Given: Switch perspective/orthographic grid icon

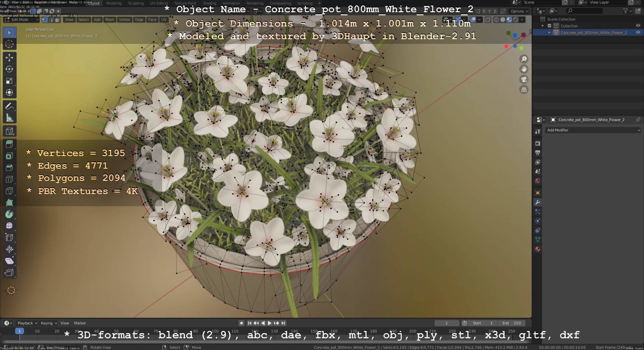Looking at the screenshot, I should click(524, 90).
